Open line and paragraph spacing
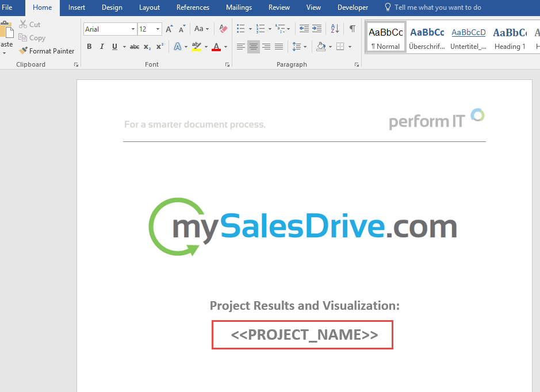The image size is (540, 392). coord(297,47)
